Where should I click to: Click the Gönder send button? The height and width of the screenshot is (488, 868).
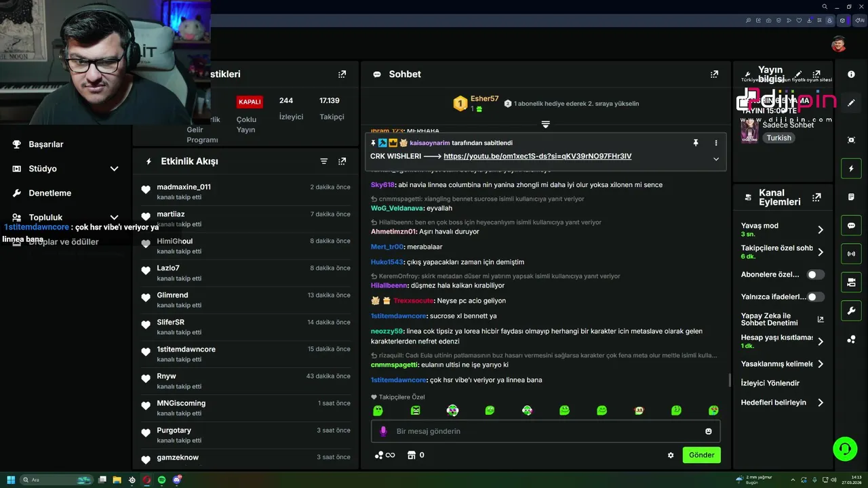(701, 455)
